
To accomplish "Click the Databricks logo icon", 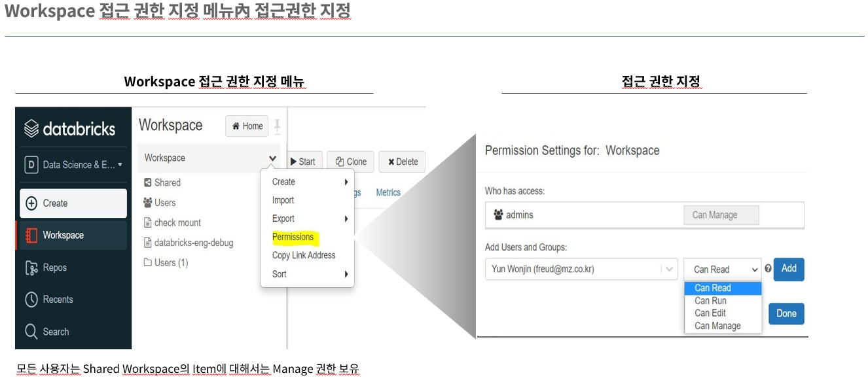I will (x=31, y=129).
